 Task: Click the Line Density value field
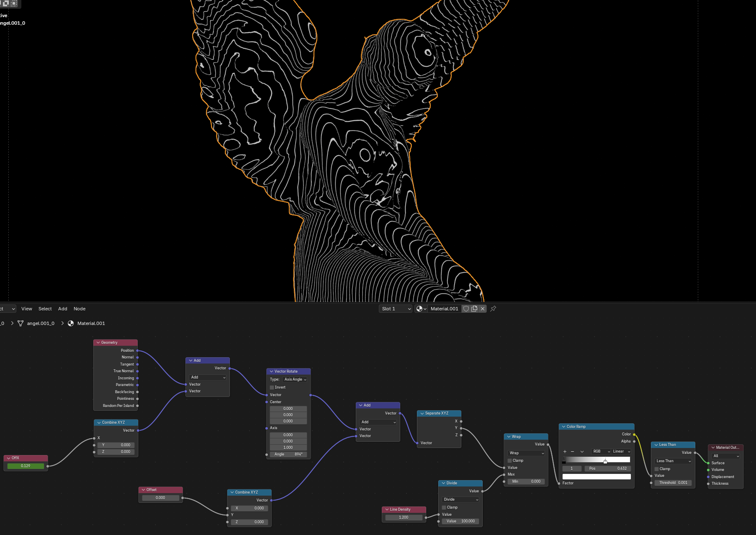click(x=404, y=517)
